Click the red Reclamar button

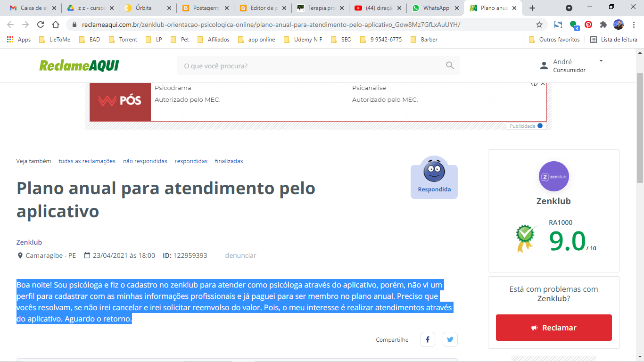(554, 328)
